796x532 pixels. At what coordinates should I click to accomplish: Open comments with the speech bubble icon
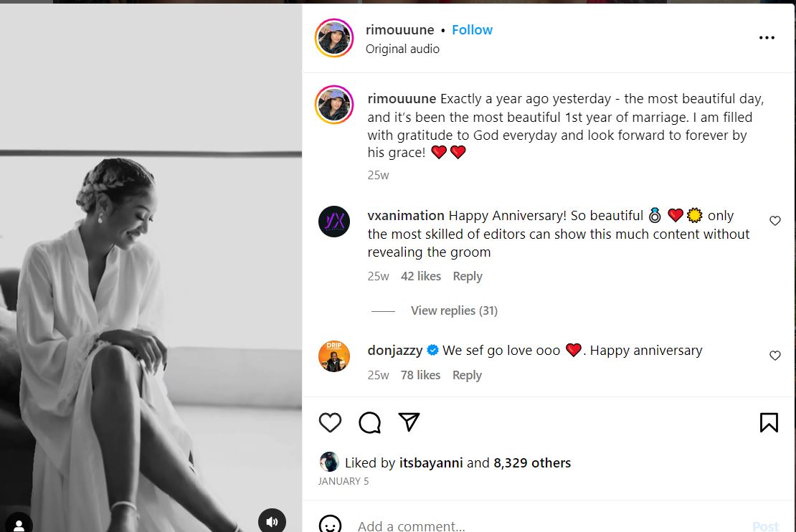click(x=369, y=423)
